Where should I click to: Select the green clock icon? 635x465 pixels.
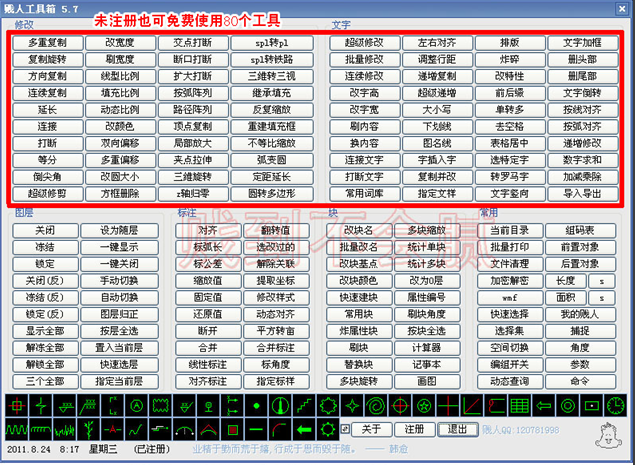(616, 405)
